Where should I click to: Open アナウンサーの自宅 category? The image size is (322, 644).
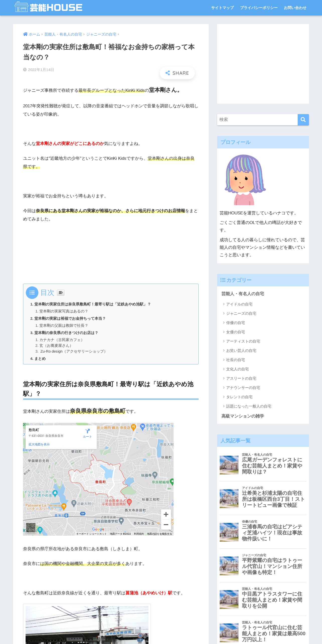tap(243, 388)
